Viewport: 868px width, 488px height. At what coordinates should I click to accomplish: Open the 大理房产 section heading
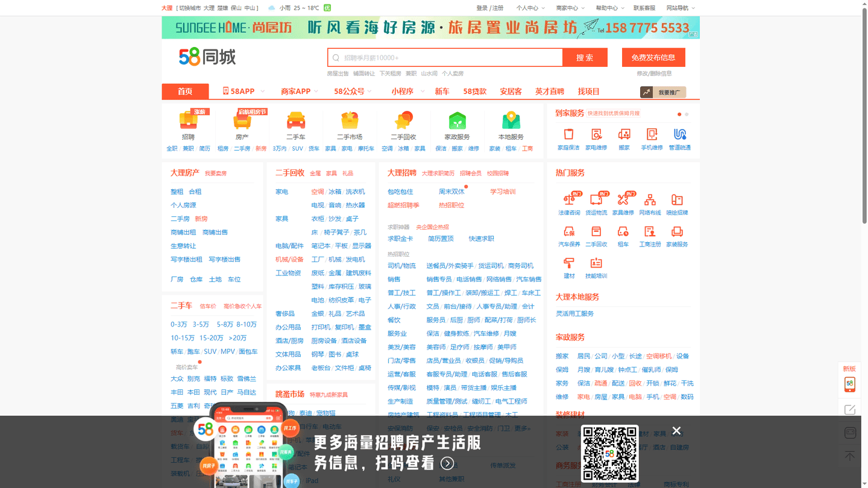click(x=184, y=173)
